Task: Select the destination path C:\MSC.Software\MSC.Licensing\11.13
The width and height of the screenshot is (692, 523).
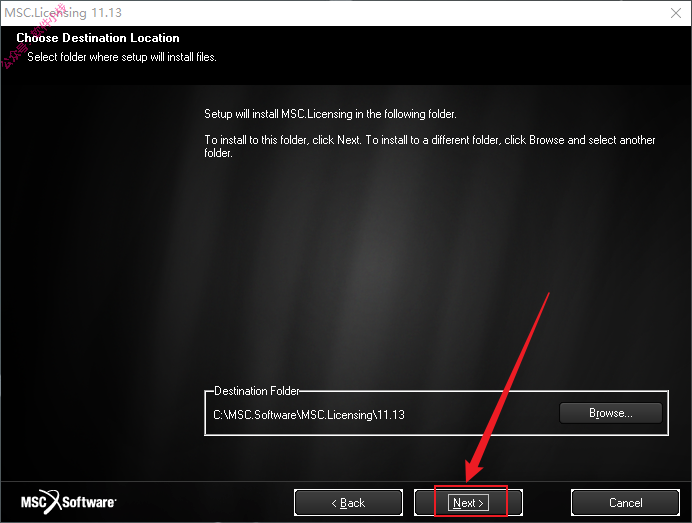Action: point(308,415)
